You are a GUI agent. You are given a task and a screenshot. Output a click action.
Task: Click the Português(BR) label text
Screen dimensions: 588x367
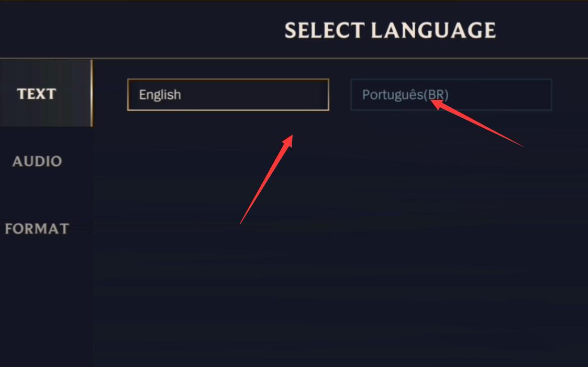click(405, 95)
